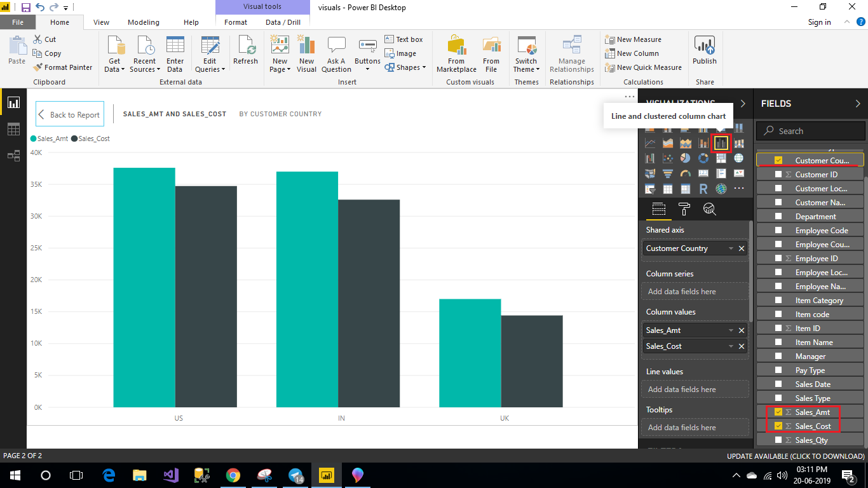Uncheck the Sales_Amt field
This screenshot has width=868, height=488.
tap(779, 412)
